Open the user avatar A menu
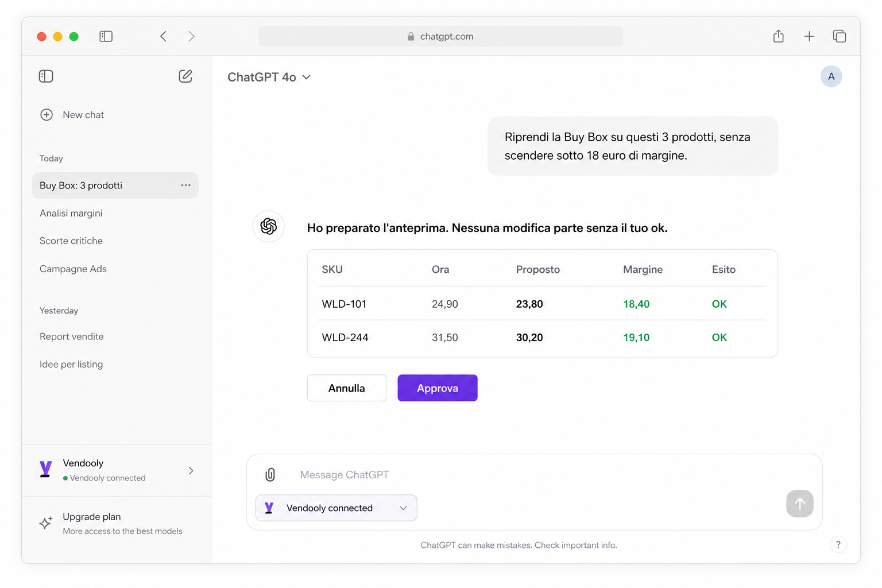The width and height of the screenshot is (882, 588). [x=831, y=76]
